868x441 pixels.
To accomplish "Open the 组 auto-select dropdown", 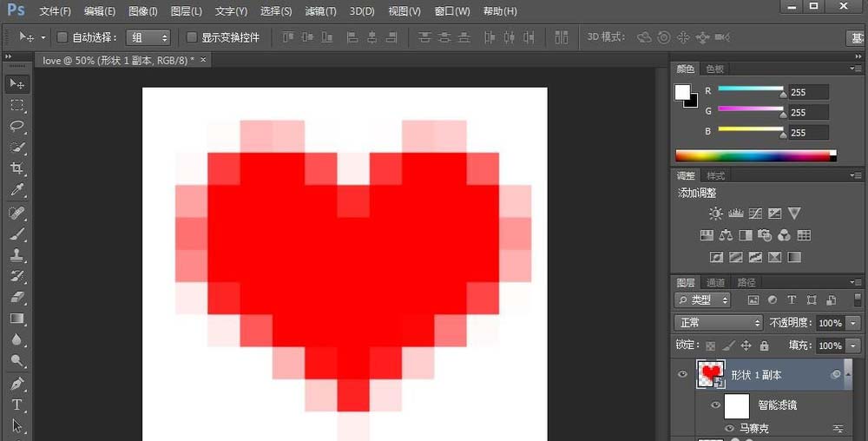I will pyautogui.click(x=148, y=37).
